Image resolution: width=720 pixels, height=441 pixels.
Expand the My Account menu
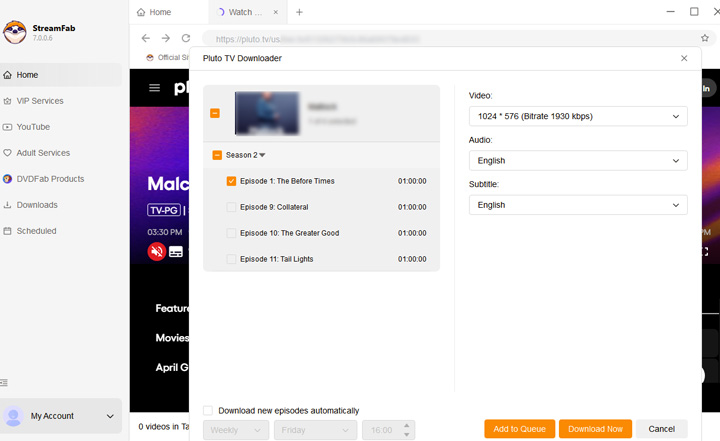(110, 416)
